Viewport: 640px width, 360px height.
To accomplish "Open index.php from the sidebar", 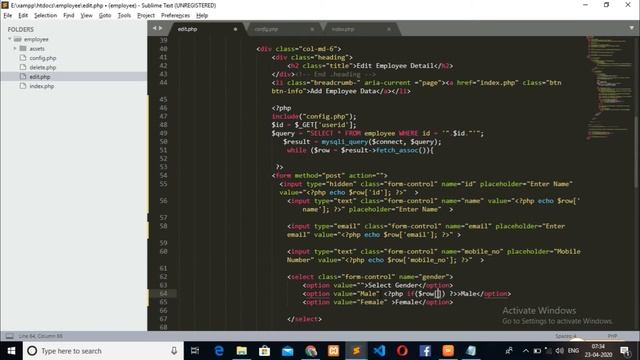I will click(x=42, y=86).
